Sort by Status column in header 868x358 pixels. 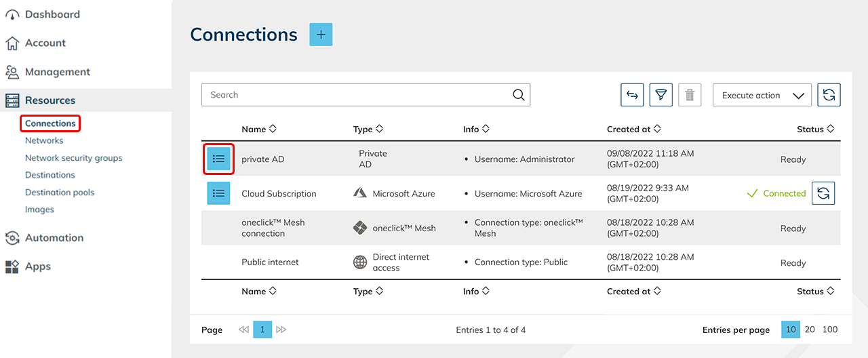point(815,129)
